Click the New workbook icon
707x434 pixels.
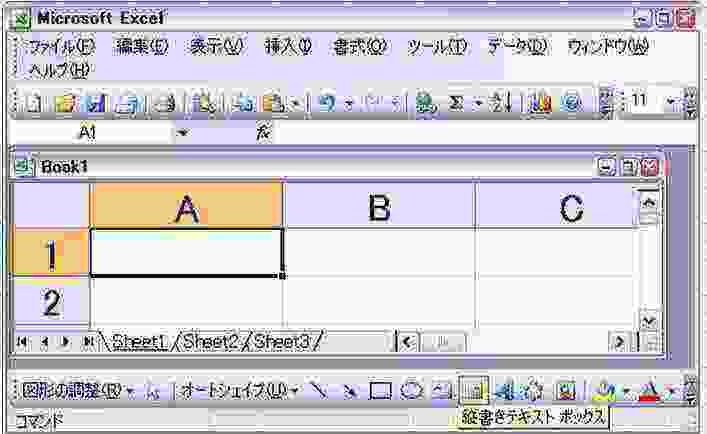pos(35,103)
